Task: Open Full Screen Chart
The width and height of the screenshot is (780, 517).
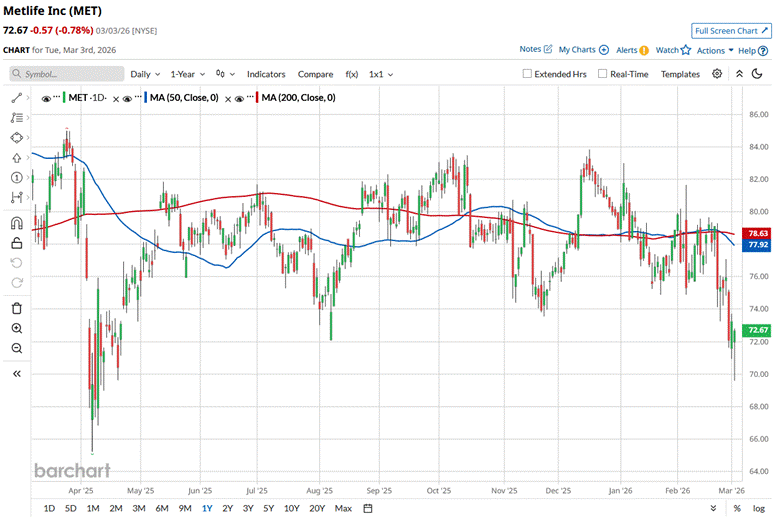Action: [x=731, y=31]
